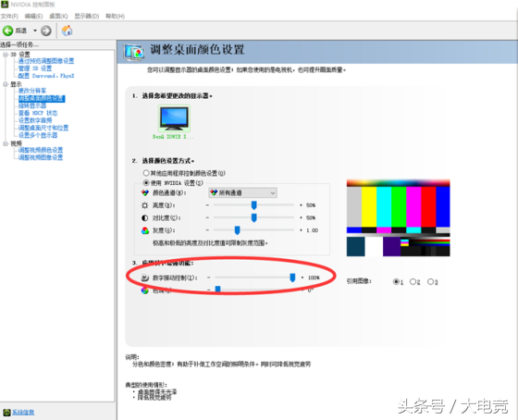Click the half-circle contrast icon beside 对比度
The image size is (518, 420).
click(x=145, y=217)
